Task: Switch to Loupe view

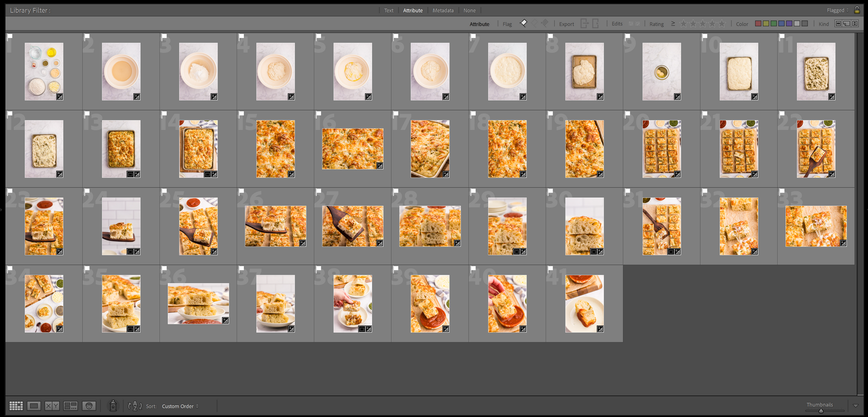Action: click(34, 406)
